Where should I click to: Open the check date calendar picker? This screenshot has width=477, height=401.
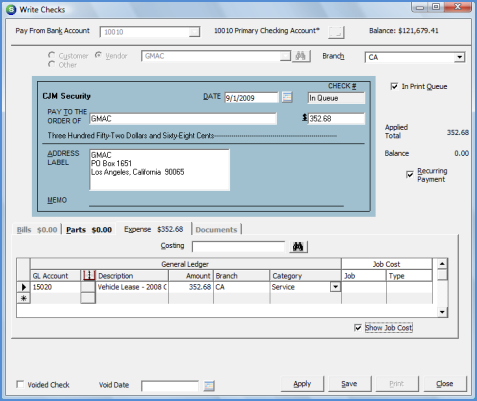coord(287,97)
